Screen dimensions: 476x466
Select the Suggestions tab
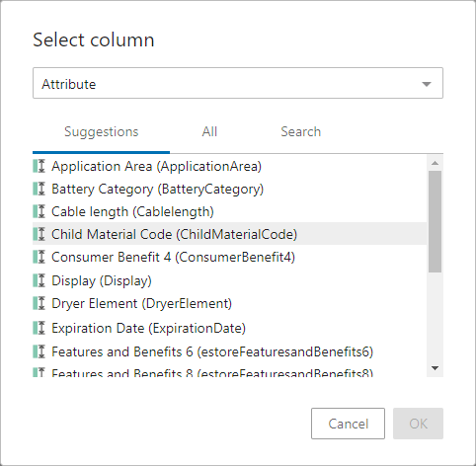[102, 132]
